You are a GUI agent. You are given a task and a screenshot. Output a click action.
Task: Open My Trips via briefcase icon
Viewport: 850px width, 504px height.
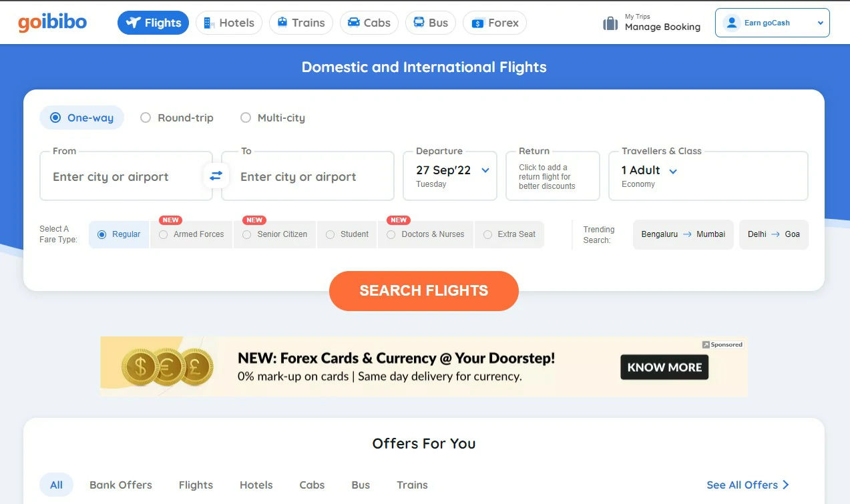(610, 22)
